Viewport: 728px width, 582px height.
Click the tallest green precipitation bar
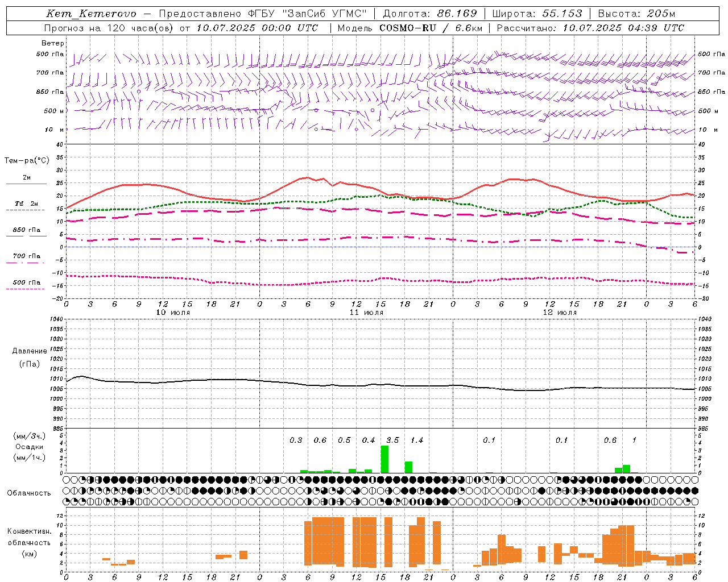click(384, 459)
